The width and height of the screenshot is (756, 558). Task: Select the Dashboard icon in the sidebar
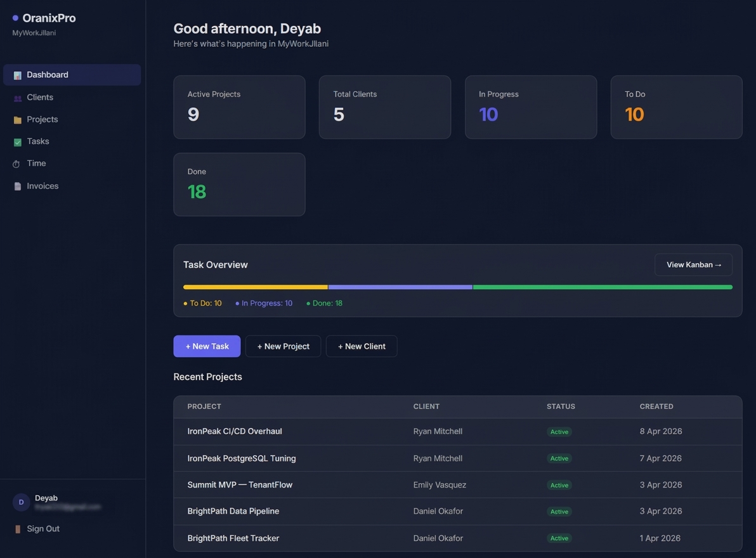click(x=16, y=74)
